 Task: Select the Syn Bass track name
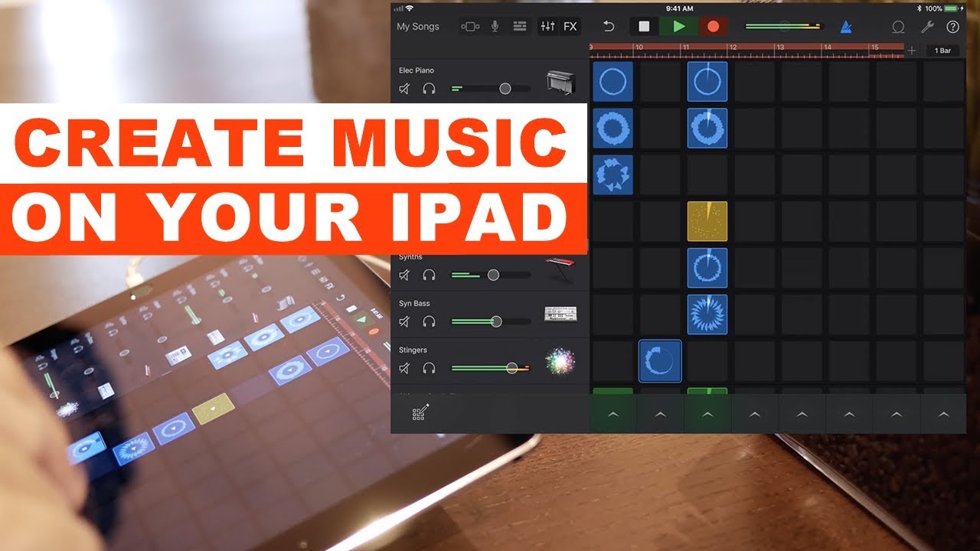(414, 304)
